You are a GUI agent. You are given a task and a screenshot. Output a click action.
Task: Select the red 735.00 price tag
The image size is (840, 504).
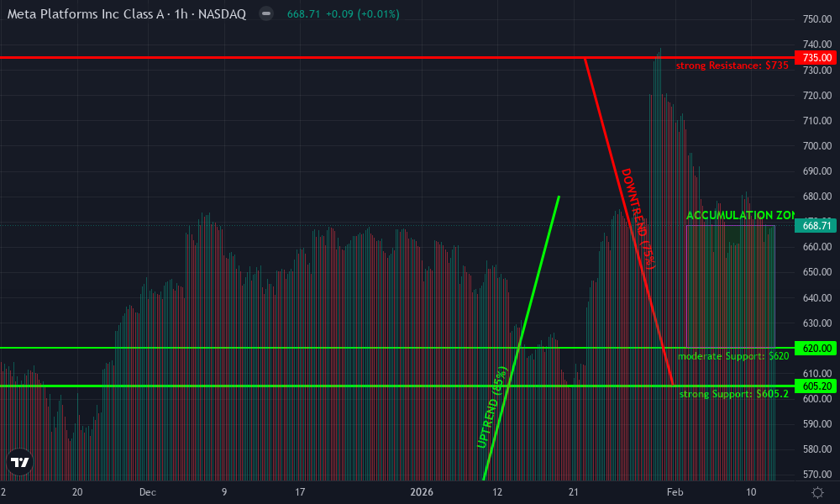[816, 58]
